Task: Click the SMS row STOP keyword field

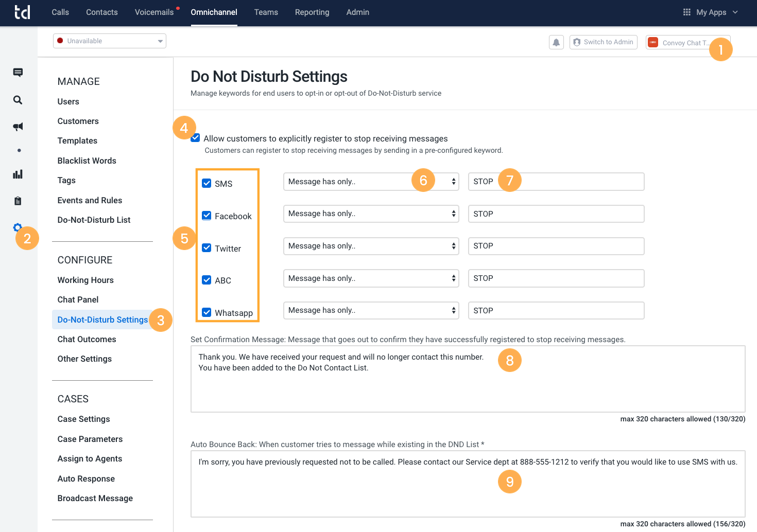Action: pos(556,182)
